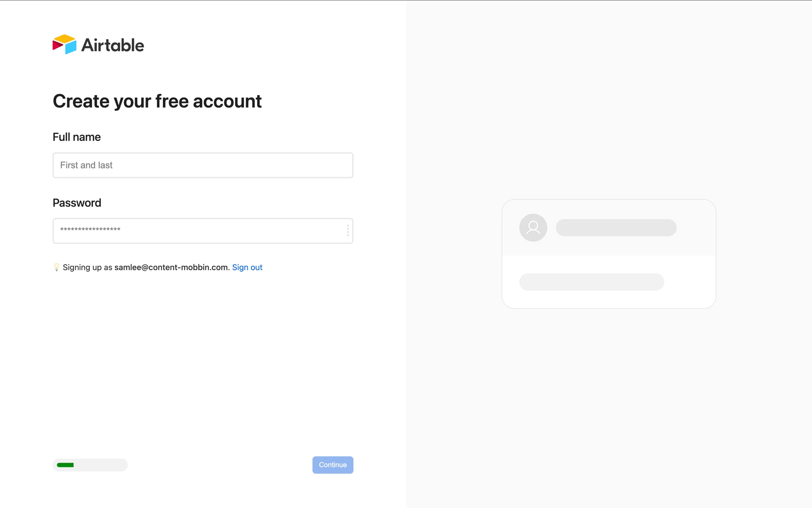Viewport: 812px width, 508px height.
Task: Click the Sign out link
Action: pyautogui.click(x=247, y=267)
